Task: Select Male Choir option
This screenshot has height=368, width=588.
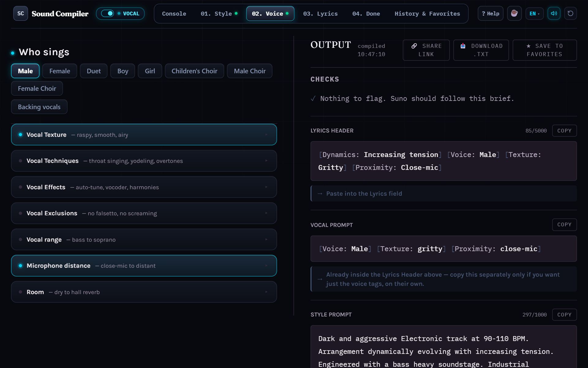Action: [250, 71]
